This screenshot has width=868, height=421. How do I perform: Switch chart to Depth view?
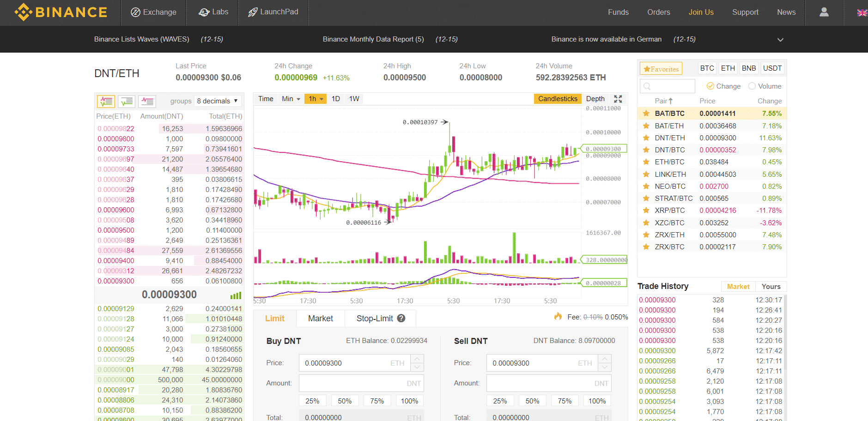(595, 99)
